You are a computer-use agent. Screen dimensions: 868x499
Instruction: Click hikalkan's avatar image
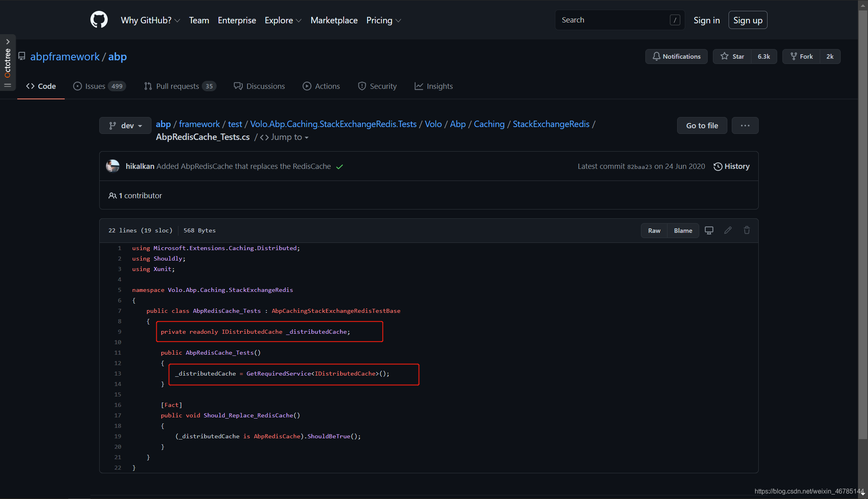point(113,166)
